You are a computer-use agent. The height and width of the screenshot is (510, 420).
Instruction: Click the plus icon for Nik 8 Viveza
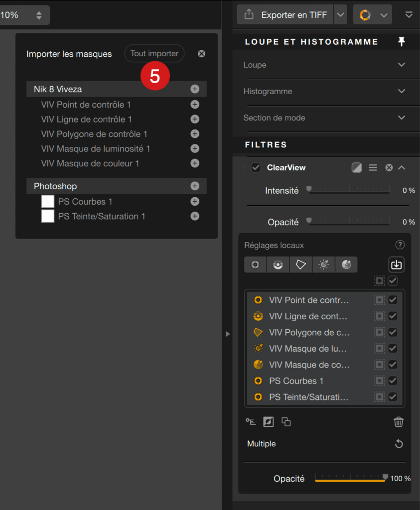click(x=195, y=89)
